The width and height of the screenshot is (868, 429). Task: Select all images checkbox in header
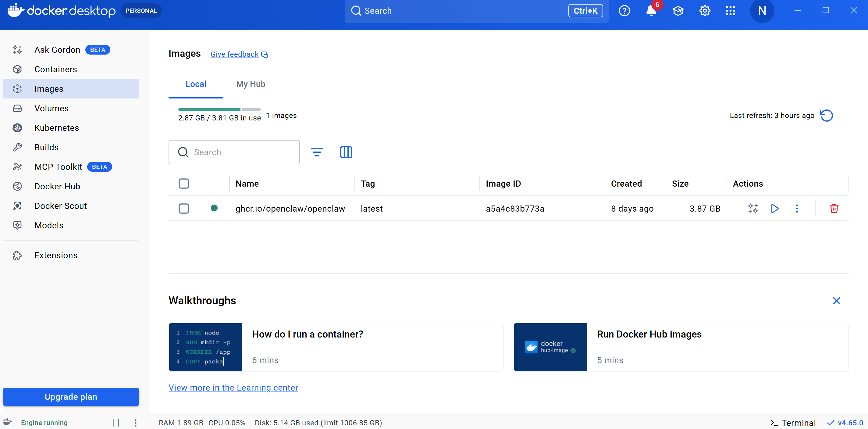[x=184, y=184]
